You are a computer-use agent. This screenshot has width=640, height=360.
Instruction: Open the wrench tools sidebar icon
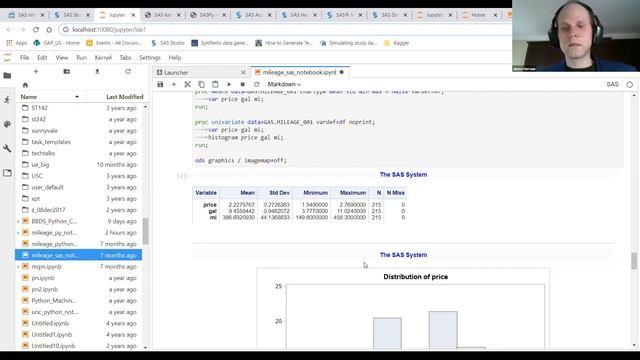pos(7,149)
